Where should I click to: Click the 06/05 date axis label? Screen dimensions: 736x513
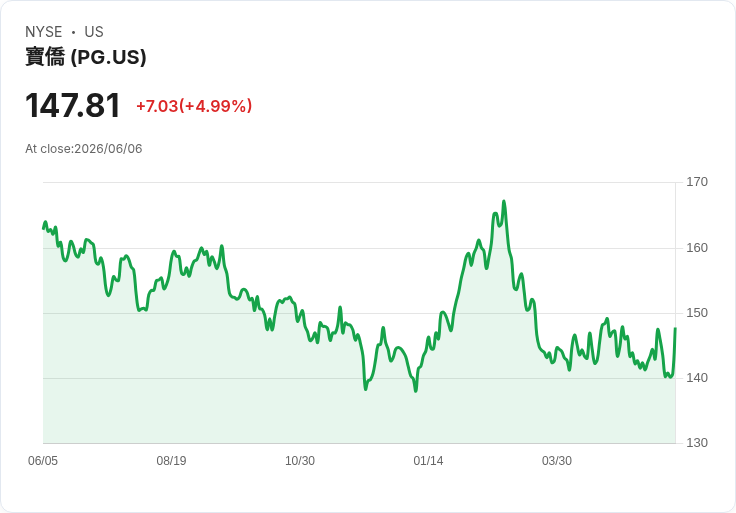43,461
